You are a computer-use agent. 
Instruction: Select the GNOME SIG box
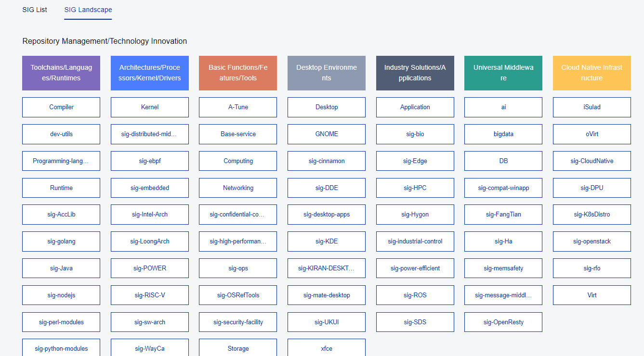point(327,134)
